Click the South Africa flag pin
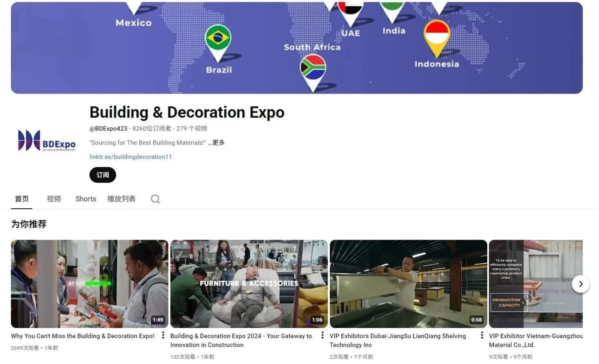Image resolution: width=599 pixels, height=364 pixels. pos(313,69)
